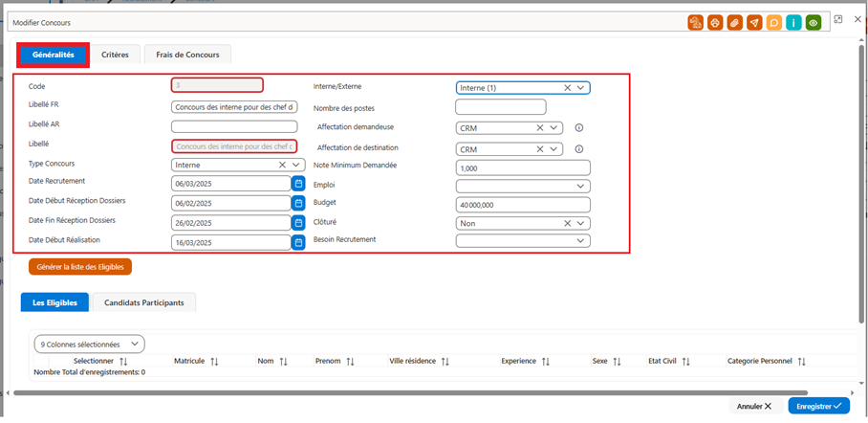Screen dimensions: 868x423
Task: Open comments via the speech-bubble icon
Action: pyautogui.click(x=774, y=23)
